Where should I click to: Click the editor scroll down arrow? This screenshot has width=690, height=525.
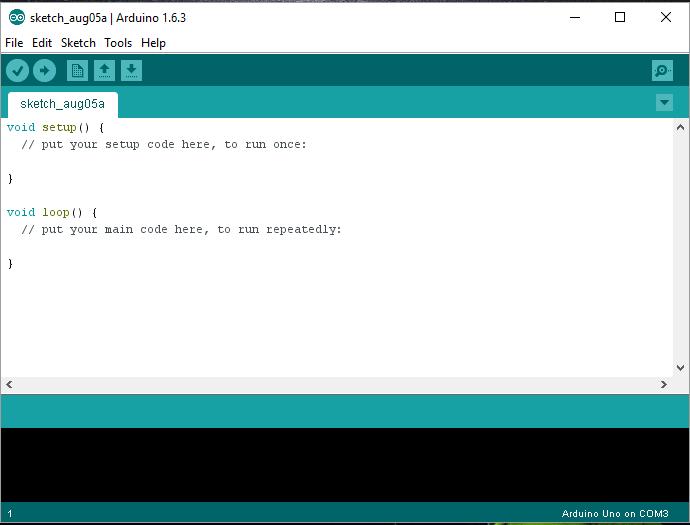(x=680, y=367)
